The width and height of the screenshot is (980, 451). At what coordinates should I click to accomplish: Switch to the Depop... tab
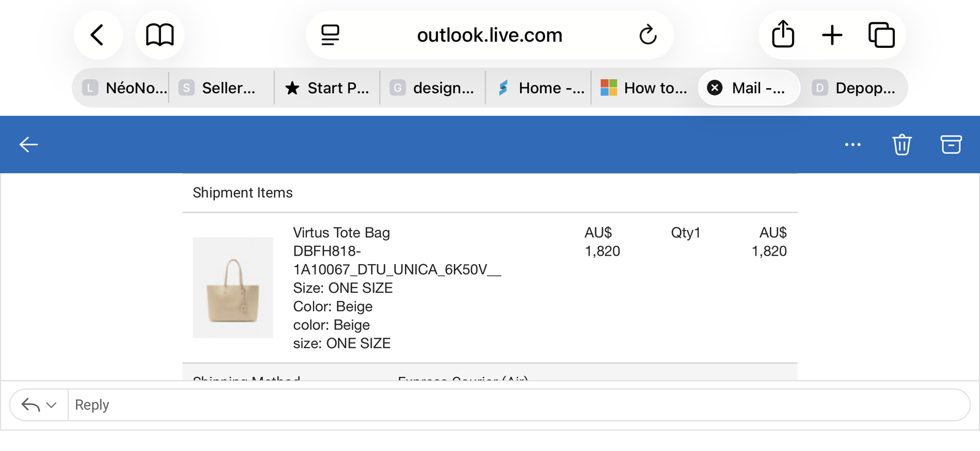coord(855,88)
